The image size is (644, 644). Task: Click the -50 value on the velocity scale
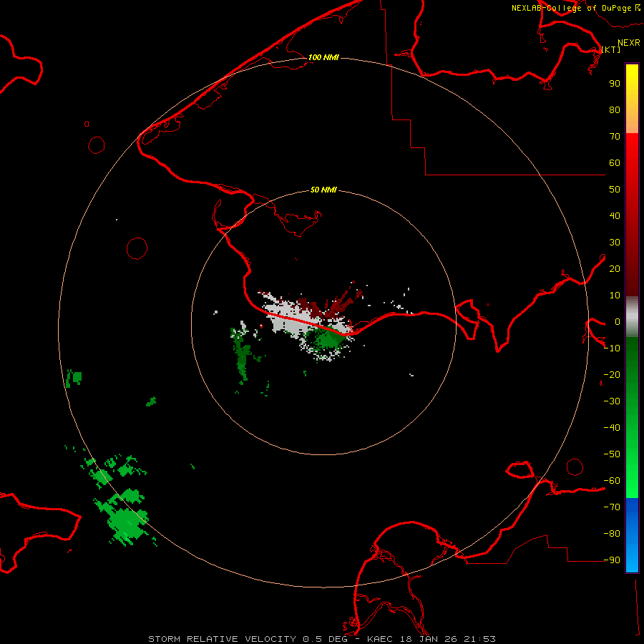pos(612,454)
